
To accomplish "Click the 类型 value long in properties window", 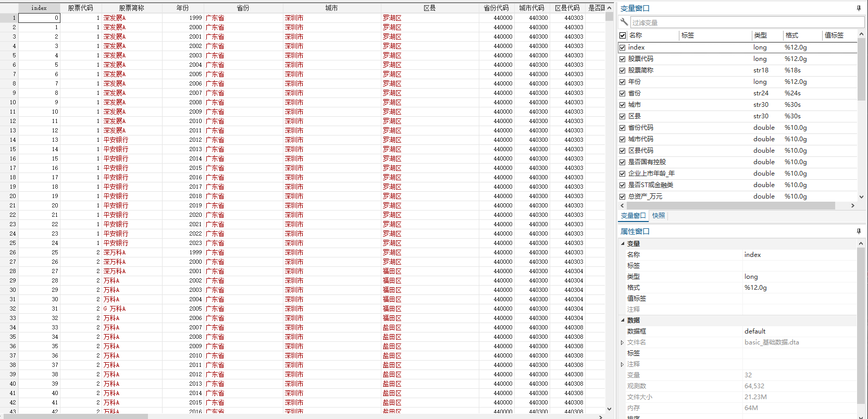I will (x=751, y=277).
